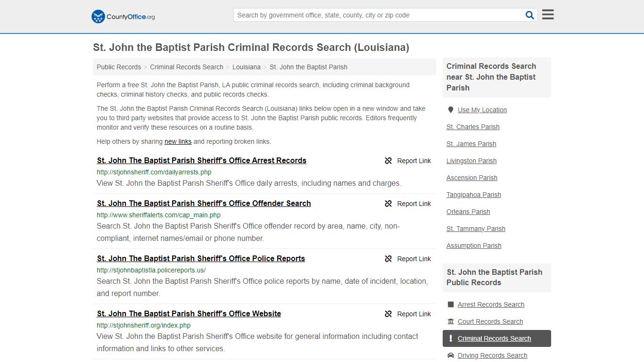
Task: Go to St. Tammany Parish
Action: click(x=476, y=229)
